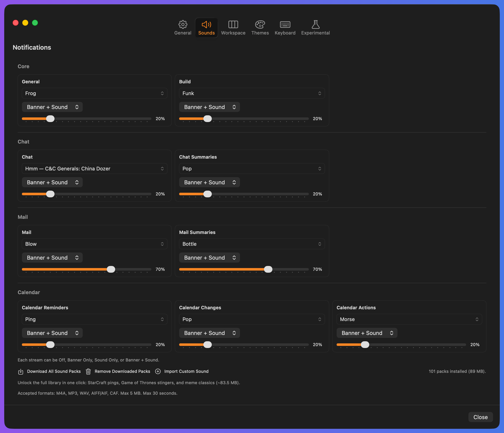Open the General settings gear icon
Image resolution: width=504 pixels, height=433 pixels.
coord(183,25)
